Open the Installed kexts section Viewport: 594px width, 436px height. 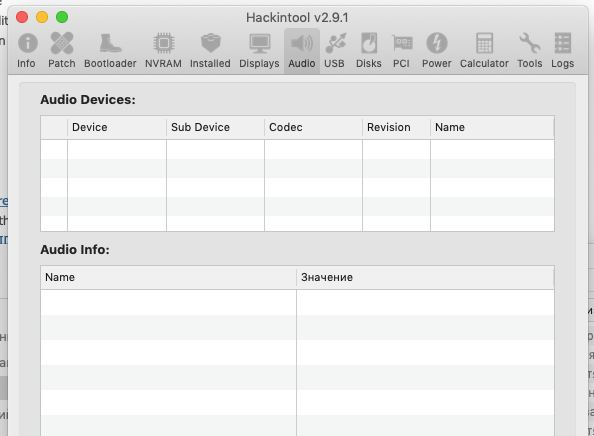pyautogui.click(x=210, y=50)
